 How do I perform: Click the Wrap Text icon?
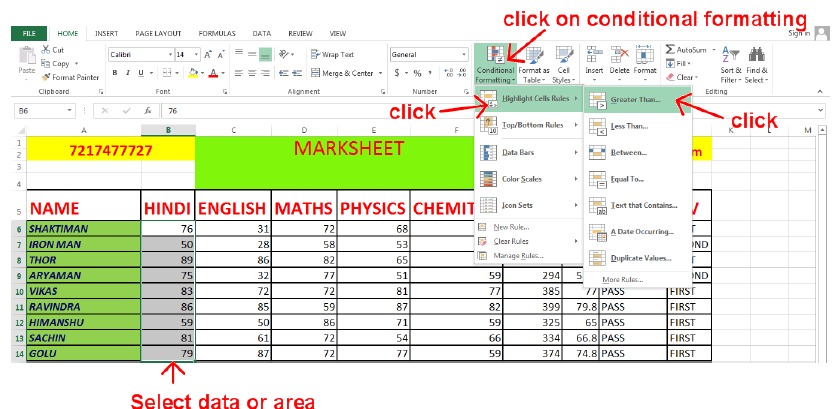pos(315,55)
